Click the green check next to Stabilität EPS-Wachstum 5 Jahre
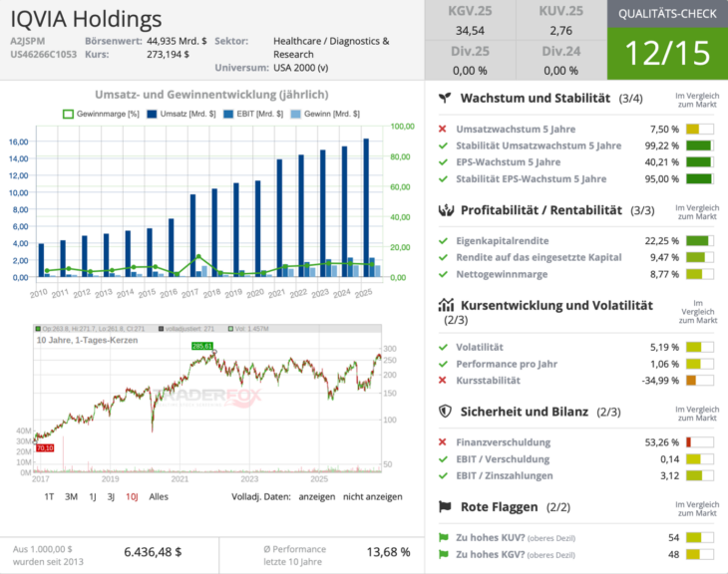The height and width of the screenshot is (574, 728). [x=443, y=178]
